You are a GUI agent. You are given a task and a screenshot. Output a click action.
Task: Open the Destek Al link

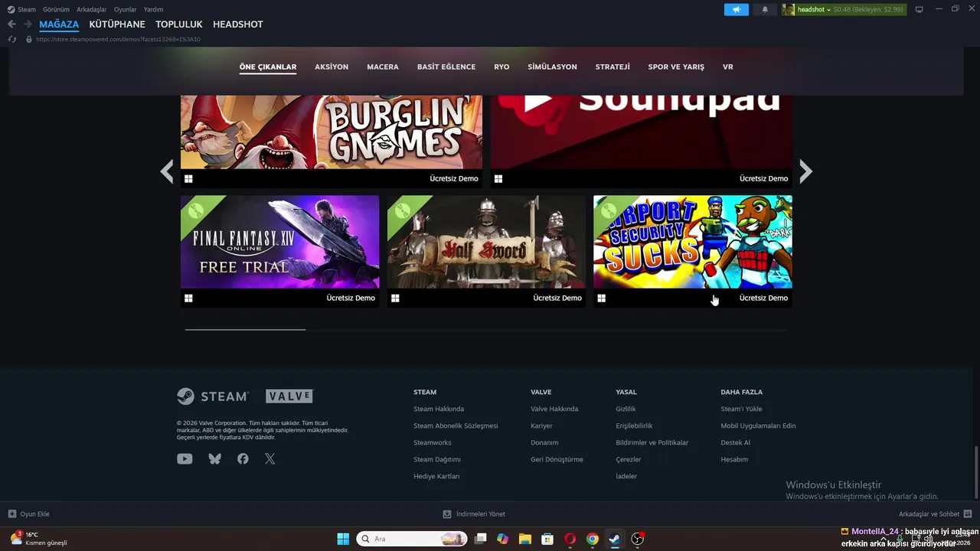pyautogui.click(x=735, y=442)
